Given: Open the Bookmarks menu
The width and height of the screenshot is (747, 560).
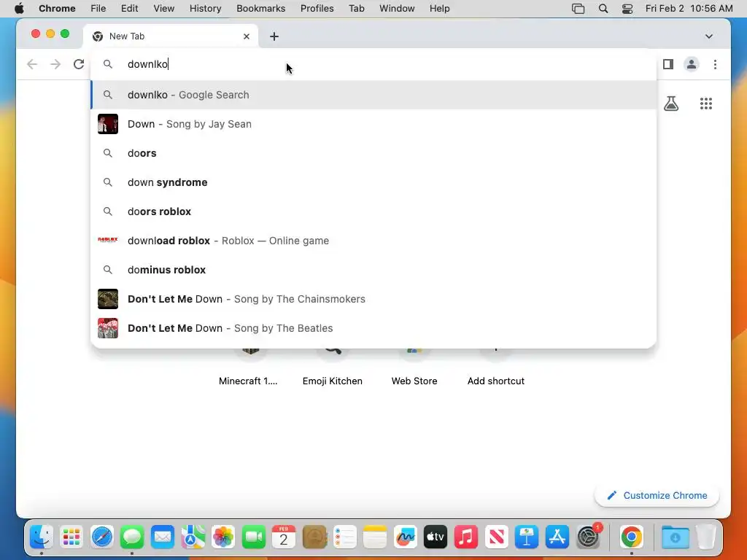Looking at the screenshot, I should [x=260, y=9].
